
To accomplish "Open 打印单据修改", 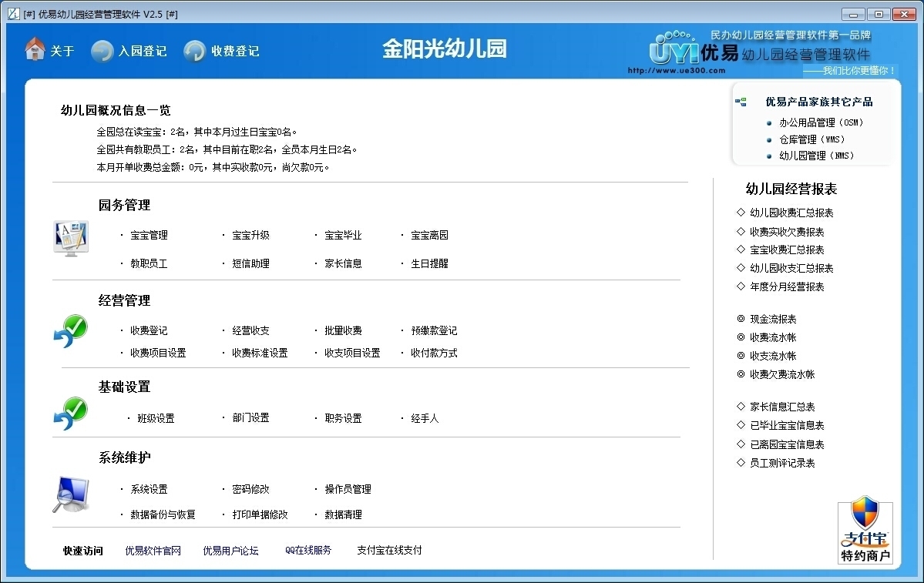I will pos(260,514).
